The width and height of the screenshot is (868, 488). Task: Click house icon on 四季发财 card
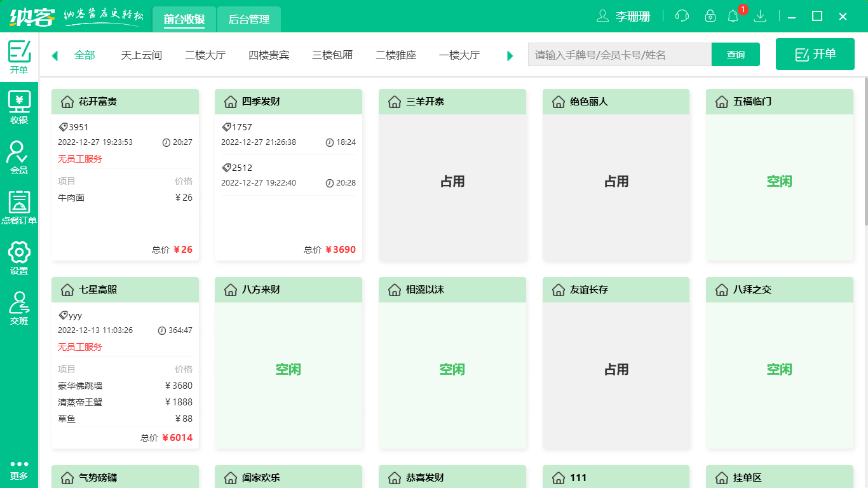(230, 102)
